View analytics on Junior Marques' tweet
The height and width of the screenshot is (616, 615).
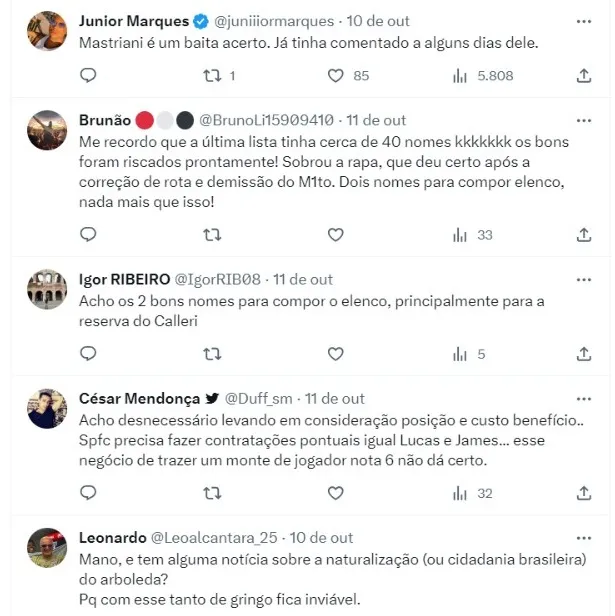tap(461, 75)
